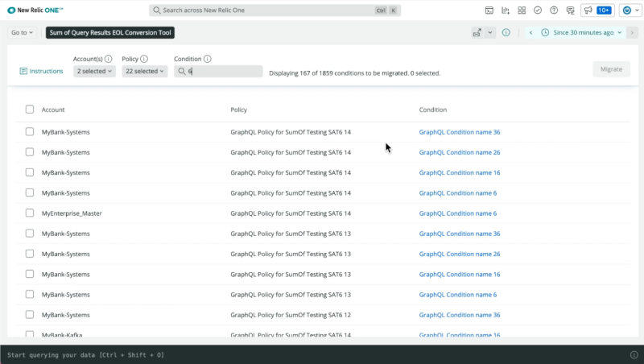
Task: Click the info icon in the query bar
Action: pos(634,354)
